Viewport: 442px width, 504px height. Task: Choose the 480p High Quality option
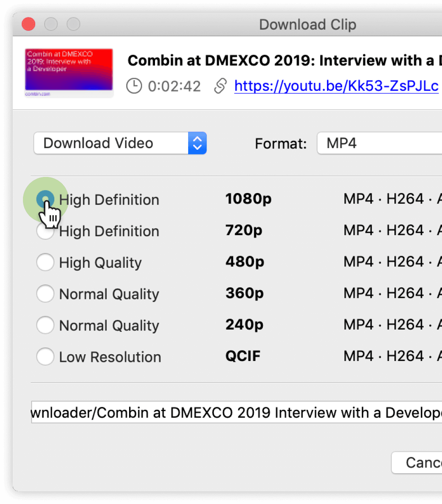pos(45,262)
